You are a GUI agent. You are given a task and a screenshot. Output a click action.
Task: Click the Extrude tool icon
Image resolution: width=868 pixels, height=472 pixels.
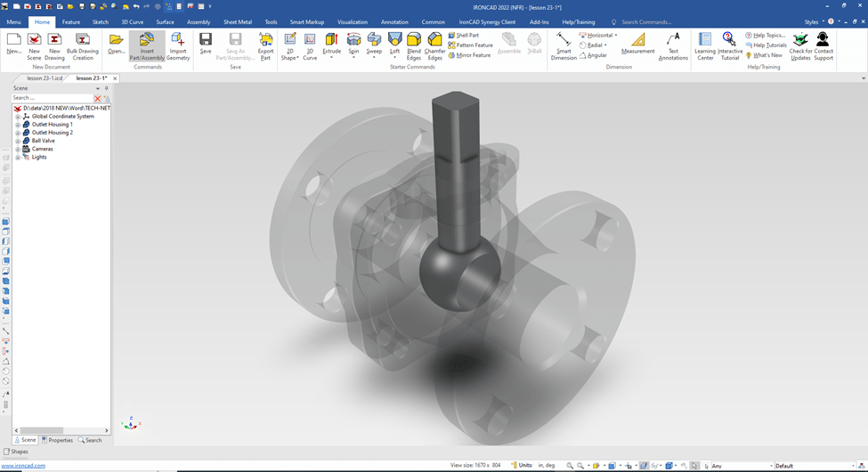(x=331, y=41)
